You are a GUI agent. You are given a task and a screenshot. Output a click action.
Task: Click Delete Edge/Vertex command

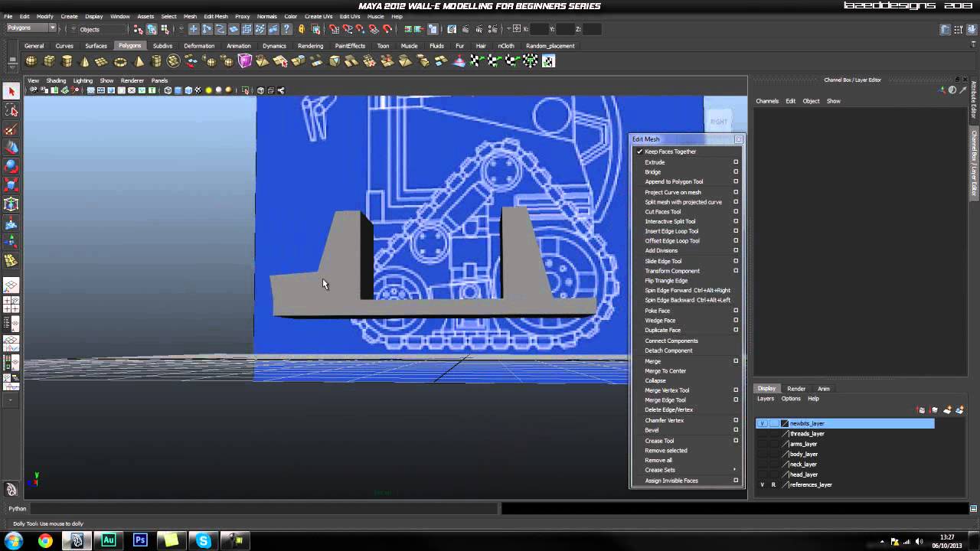point(668,410)
